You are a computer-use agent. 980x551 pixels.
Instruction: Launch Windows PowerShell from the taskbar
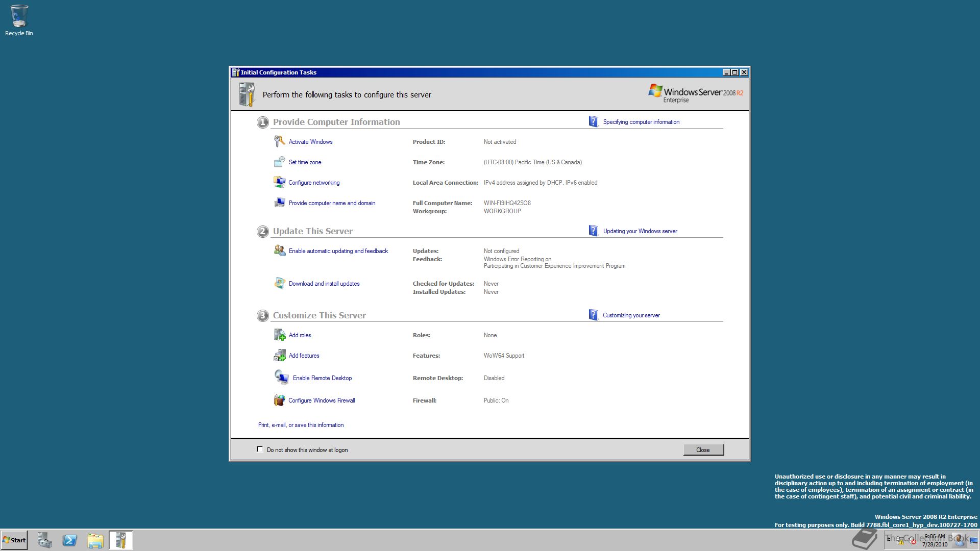click(x=69, y=540)
